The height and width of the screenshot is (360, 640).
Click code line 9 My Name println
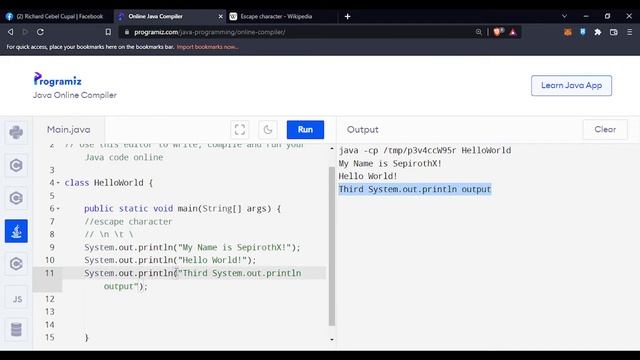click(192, 247)
